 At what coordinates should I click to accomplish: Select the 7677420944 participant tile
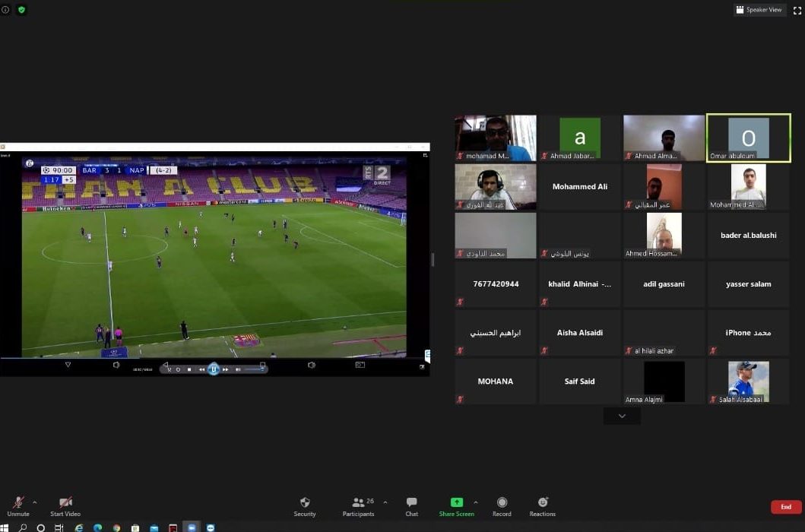pos(496,284)
